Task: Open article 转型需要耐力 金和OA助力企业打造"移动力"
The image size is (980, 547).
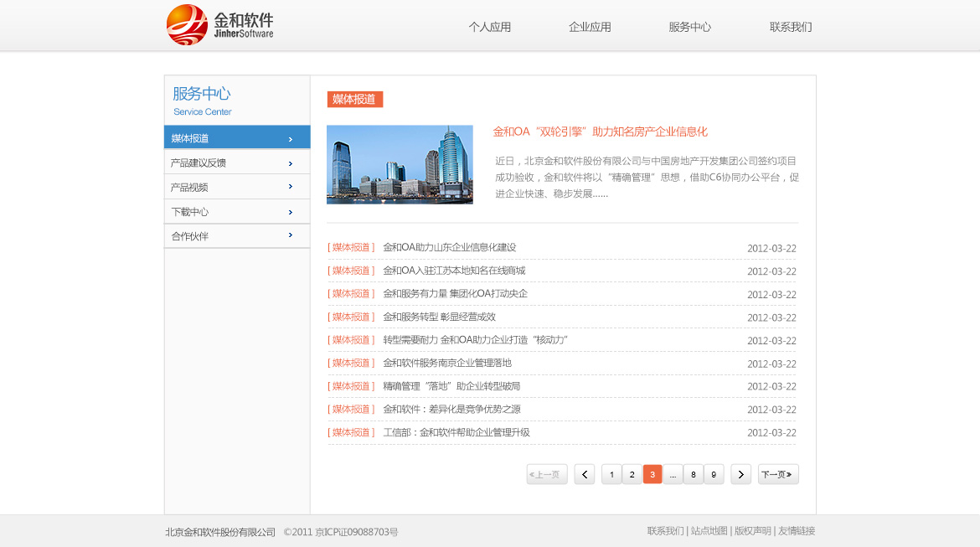Action: coord(475,340)
